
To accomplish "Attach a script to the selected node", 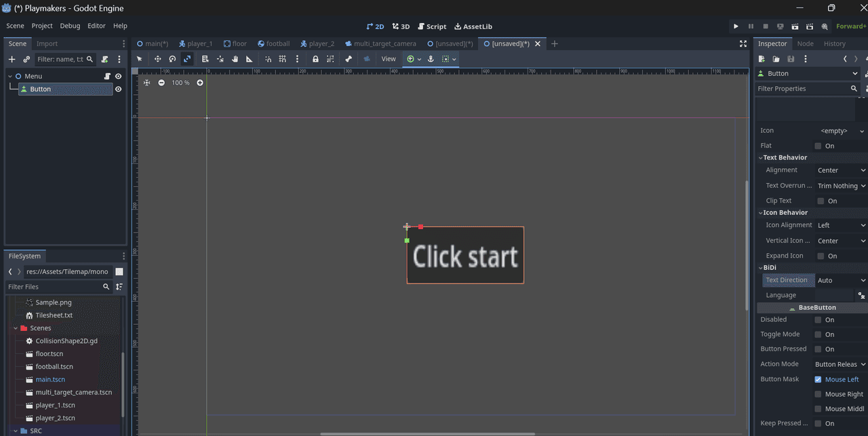I will click(104, 60).
